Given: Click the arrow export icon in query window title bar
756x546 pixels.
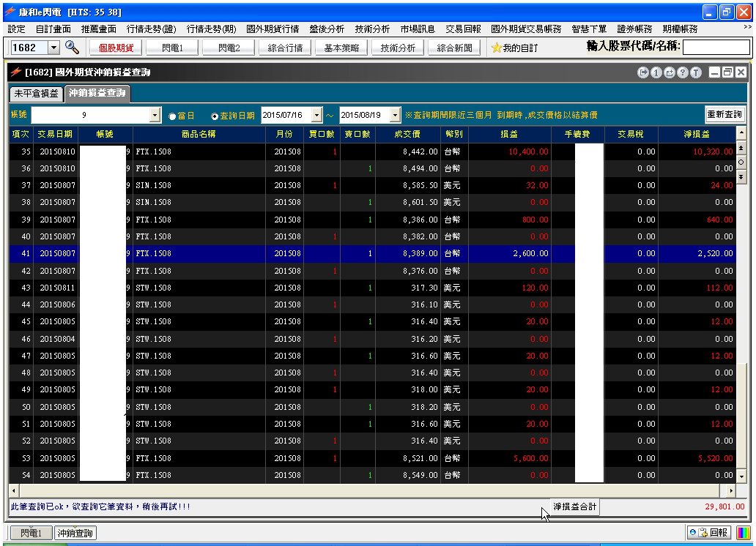Looking at the screenshot, I should point(642,72).
